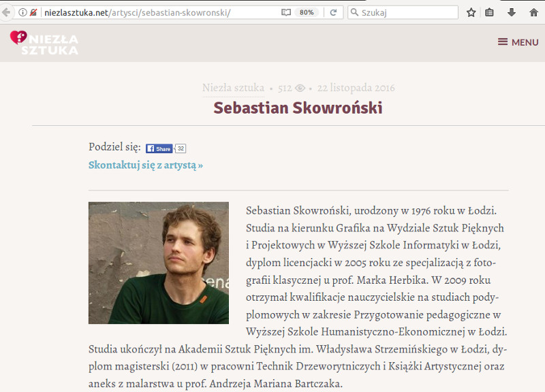545x392 pixels.
Task: Go back with the browser back arrow
Action: (x=5, y=12)
